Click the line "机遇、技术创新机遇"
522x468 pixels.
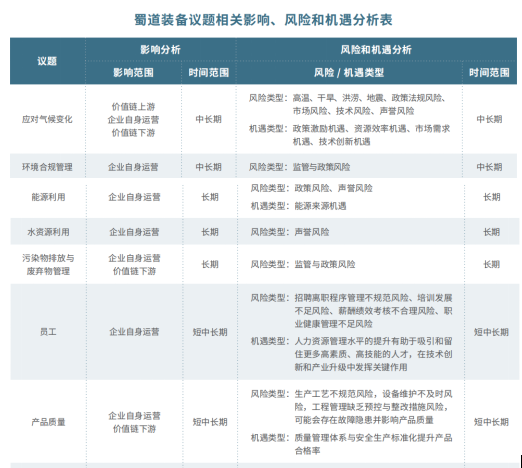click(x=331, y=142)
